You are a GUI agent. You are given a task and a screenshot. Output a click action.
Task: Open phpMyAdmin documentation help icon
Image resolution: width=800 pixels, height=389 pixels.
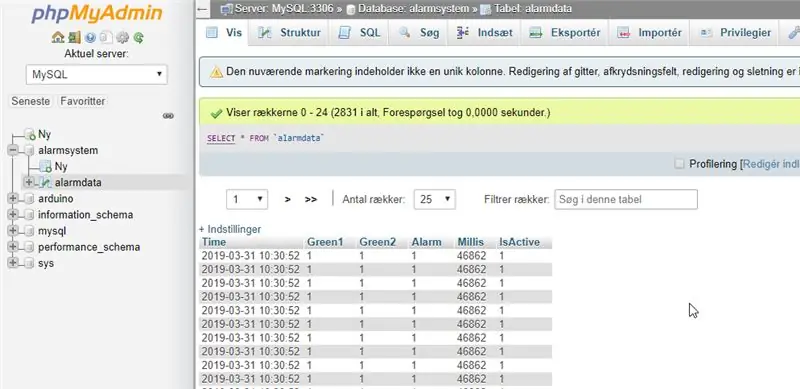[x=90, y=37]
